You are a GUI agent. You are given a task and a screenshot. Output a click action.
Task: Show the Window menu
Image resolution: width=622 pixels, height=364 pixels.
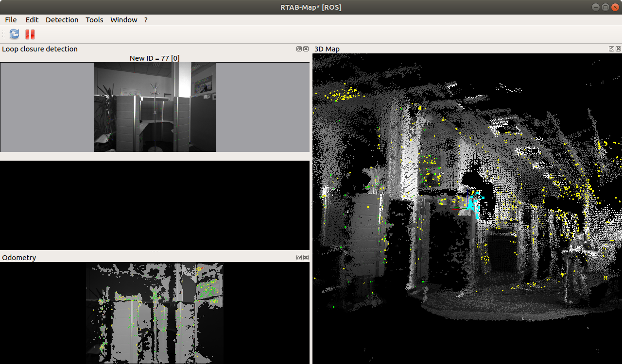coord(123,20)
